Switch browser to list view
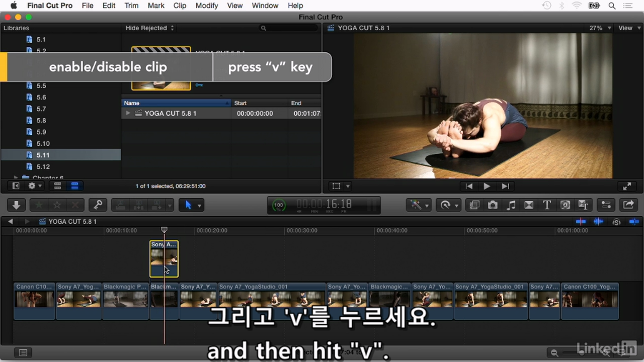Image resolution: width=644 pixels, height=362 pixels. point(74,186)
